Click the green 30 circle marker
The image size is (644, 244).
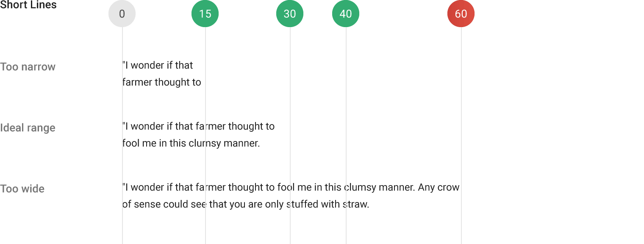tap(290, 14)
